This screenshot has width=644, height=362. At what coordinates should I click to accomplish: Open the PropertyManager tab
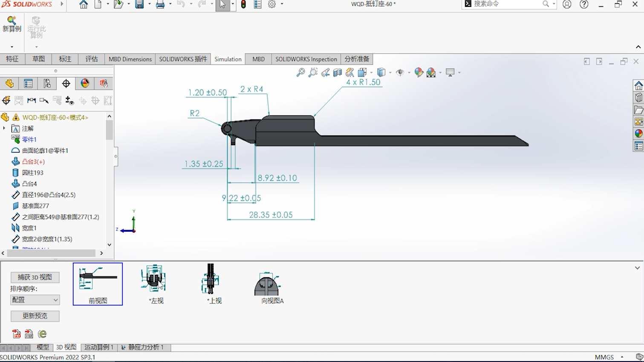pos(28,83)
